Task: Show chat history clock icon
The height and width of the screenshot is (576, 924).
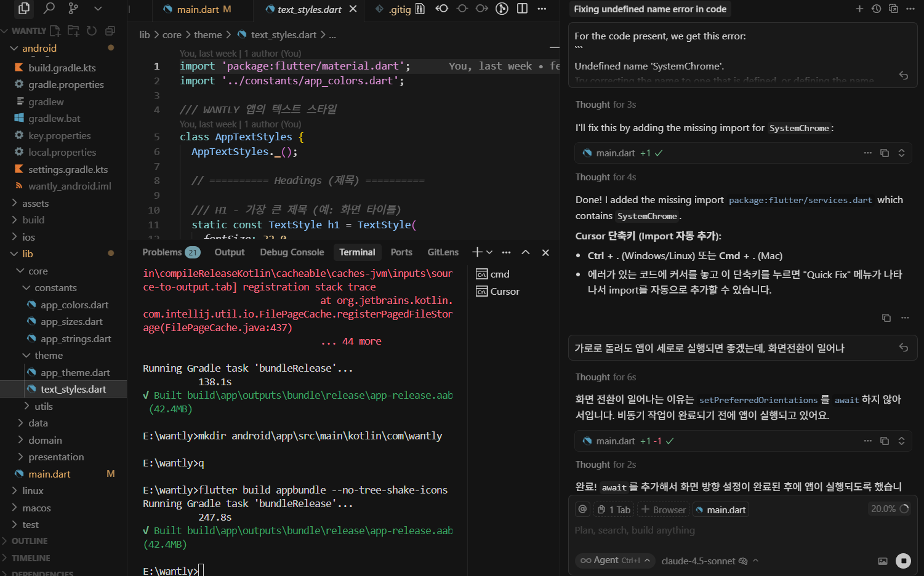Action: pyautogui.click(x=877, y=9)
